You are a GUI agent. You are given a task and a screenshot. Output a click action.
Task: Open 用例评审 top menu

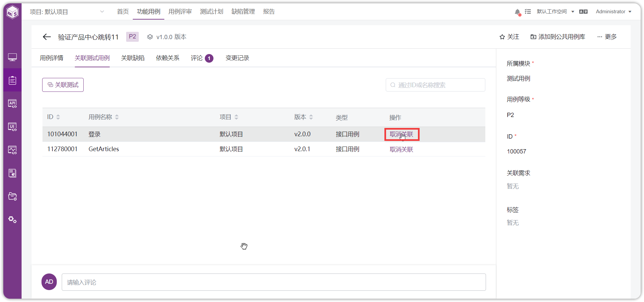pyautogui.click(x=180, y=12)
